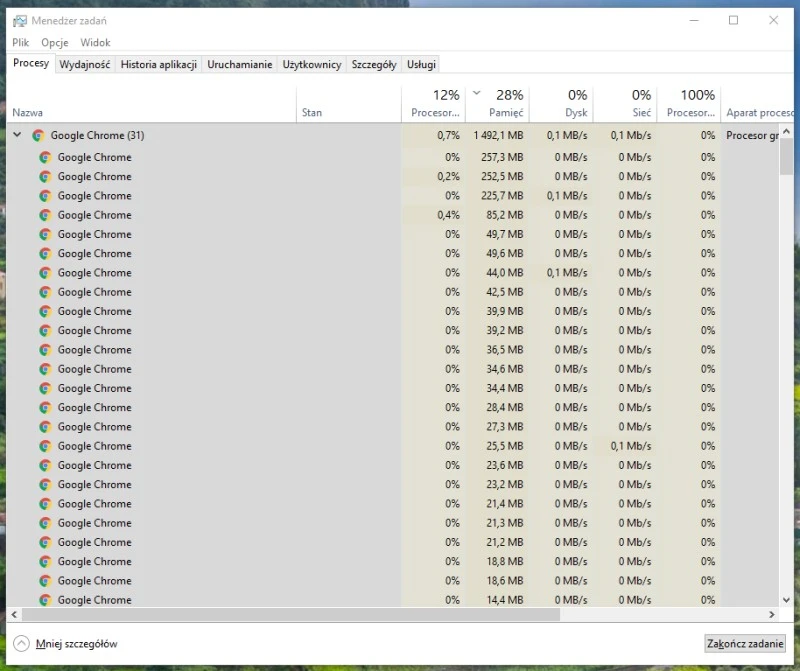Click the Zakończ zadanie button

pyautogui.click(x=744, y=644)
